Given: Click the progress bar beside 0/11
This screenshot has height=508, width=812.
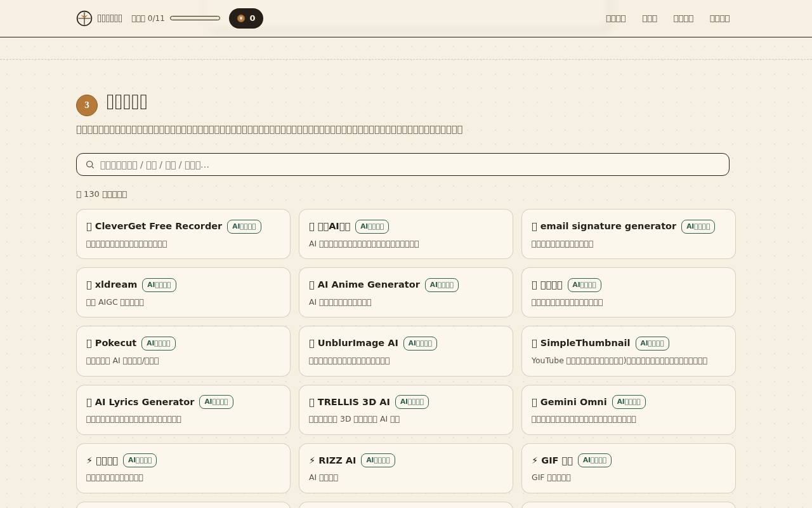Looking at the screenshot, I should click(195, 18).
